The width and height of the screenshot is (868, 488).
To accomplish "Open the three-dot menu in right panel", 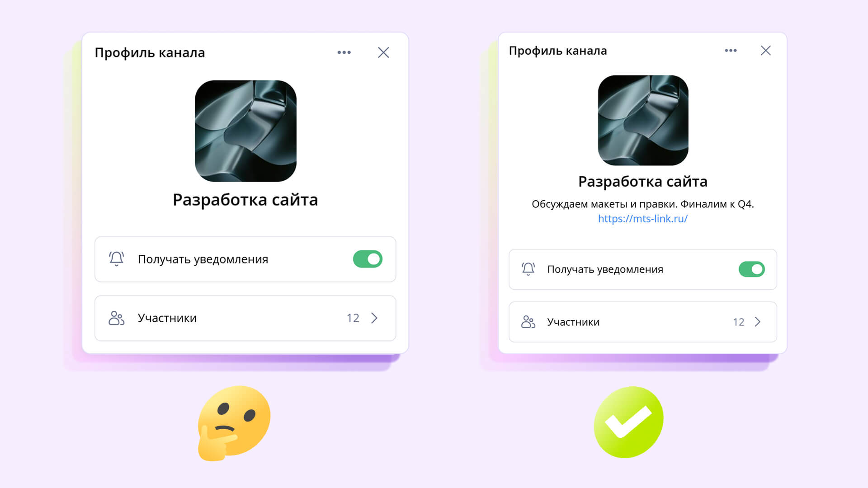I will [x=731, y=51].
